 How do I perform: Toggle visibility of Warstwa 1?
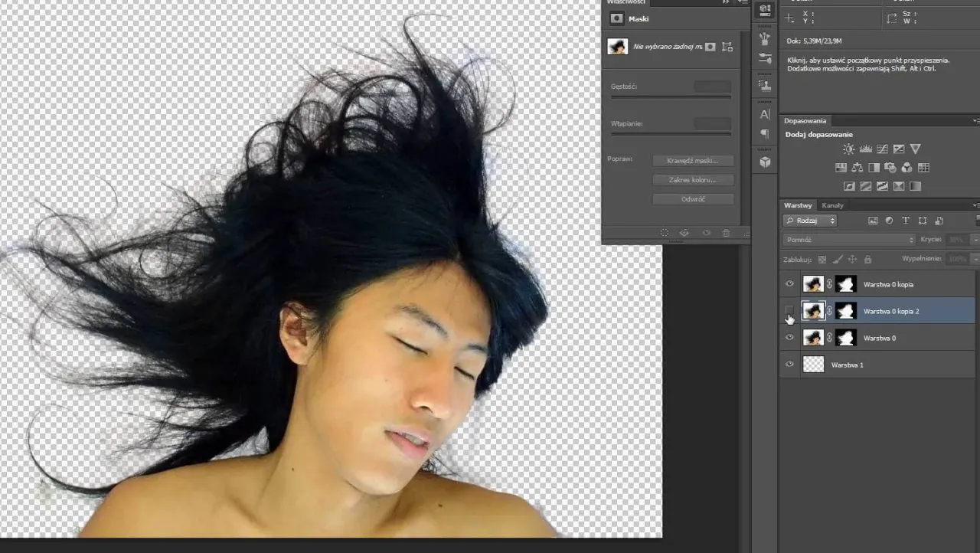pos(789,365)
